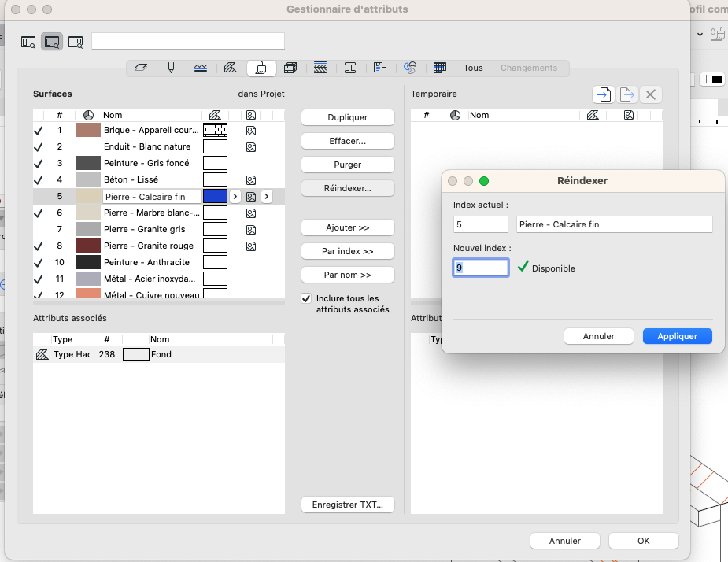Show all attributes with the Tous tab
Image resolution: width=728 pixels, height=562 pixels.
pos(473,68)
